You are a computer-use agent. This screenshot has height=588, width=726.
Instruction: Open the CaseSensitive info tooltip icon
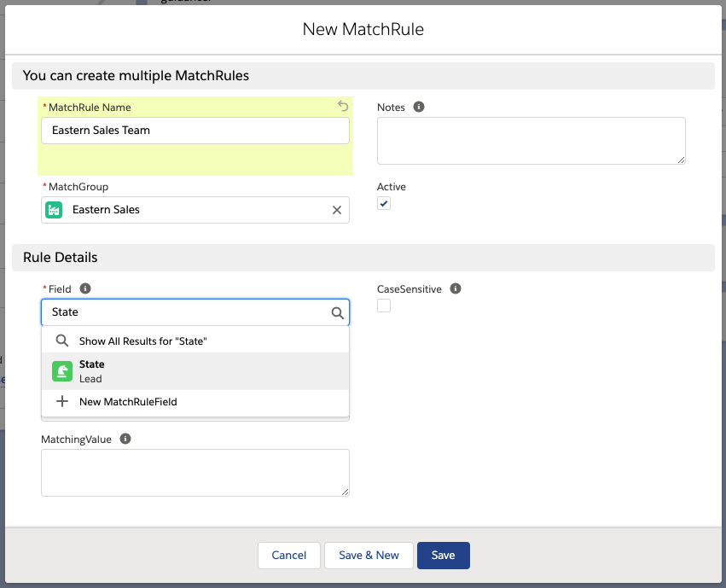pos(456,288)
